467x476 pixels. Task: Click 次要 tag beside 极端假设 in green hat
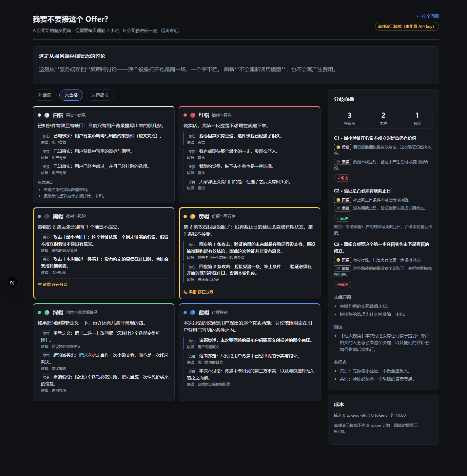(46, 377)
